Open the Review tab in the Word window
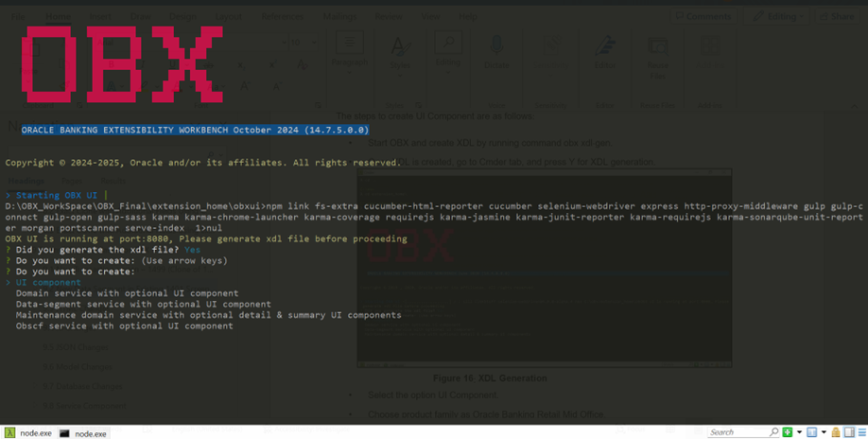868x439 pixels. (389, 17)
